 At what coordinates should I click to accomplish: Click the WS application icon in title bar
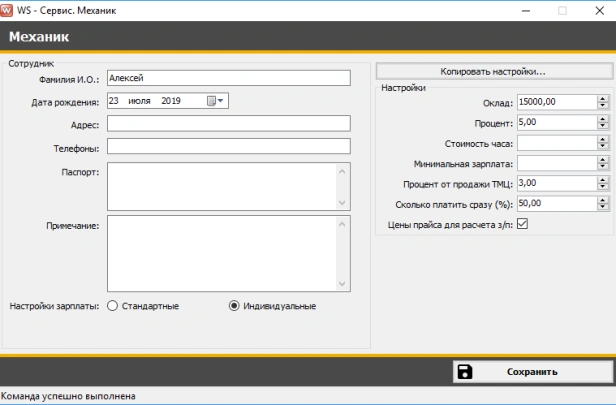[8, 9]
